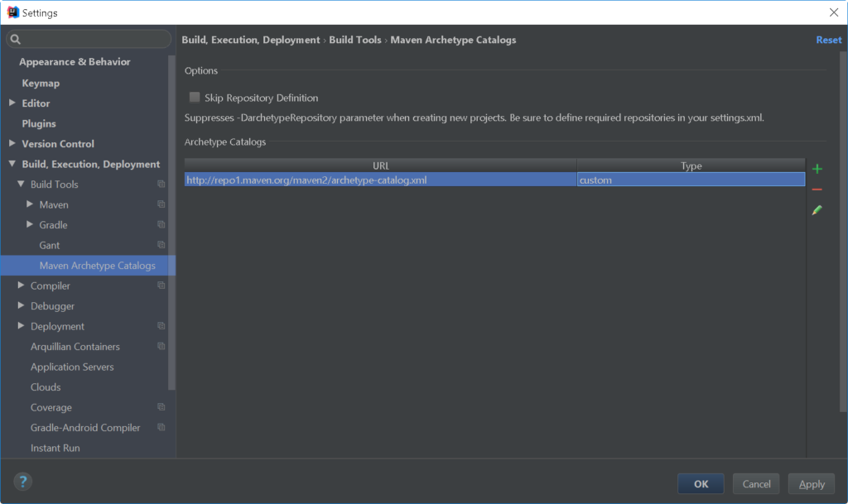Viewport: 848px width, 504px height.
Task: Open Arquillian Containers settings
Action: click(x=75, y=347)
